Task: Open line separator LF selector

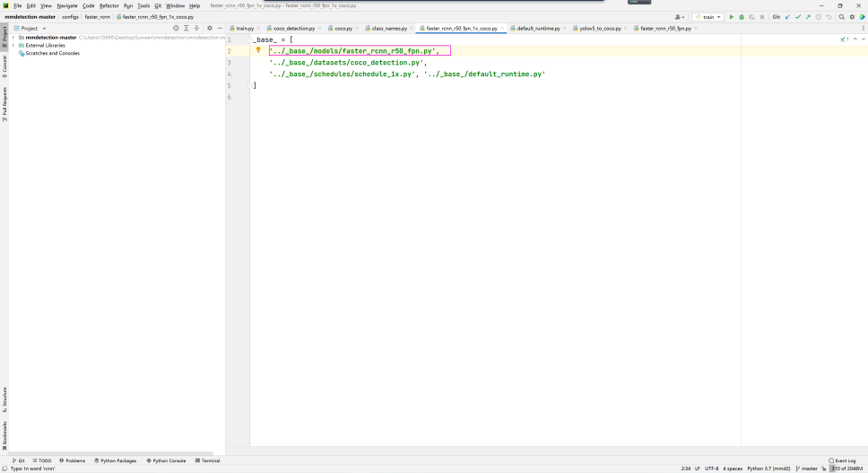Action: point(698,469)
